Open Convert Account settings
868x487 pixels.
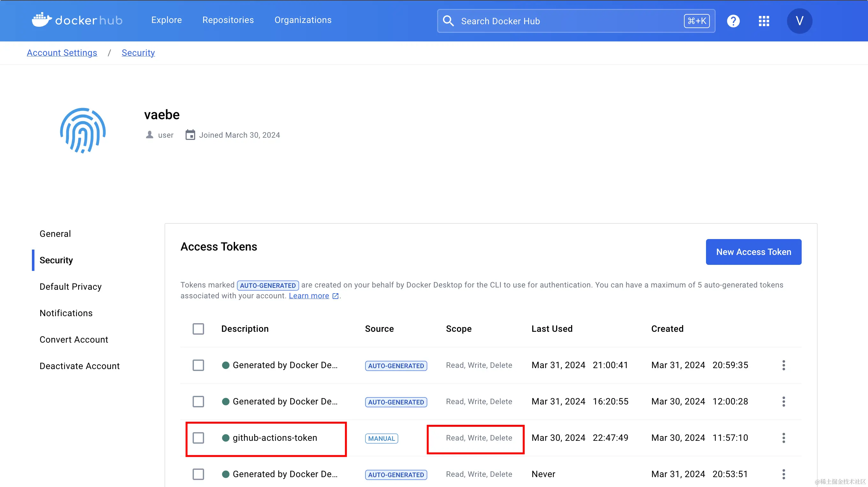pos(74,339)
